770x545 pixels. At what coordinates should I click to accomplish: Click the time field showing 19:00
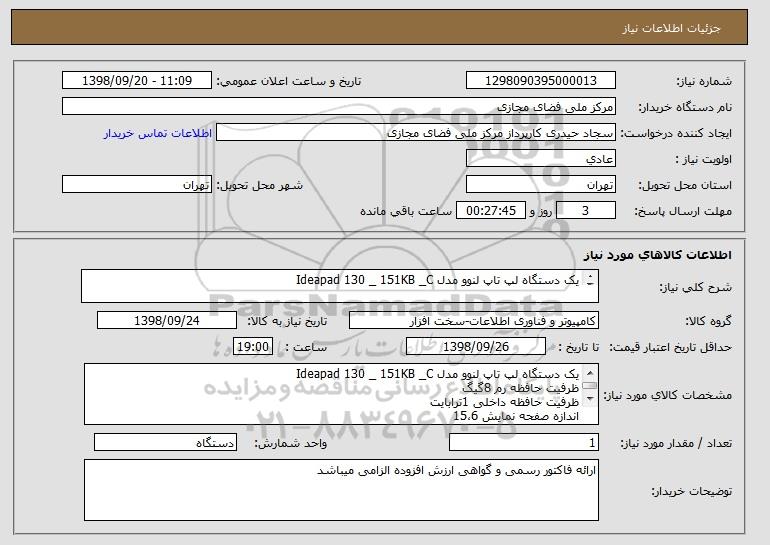point(253,347)
